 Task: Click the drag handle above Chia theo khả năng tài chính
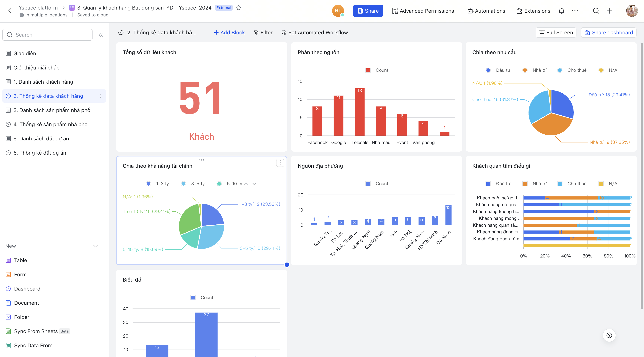click(x=201, y=160)
